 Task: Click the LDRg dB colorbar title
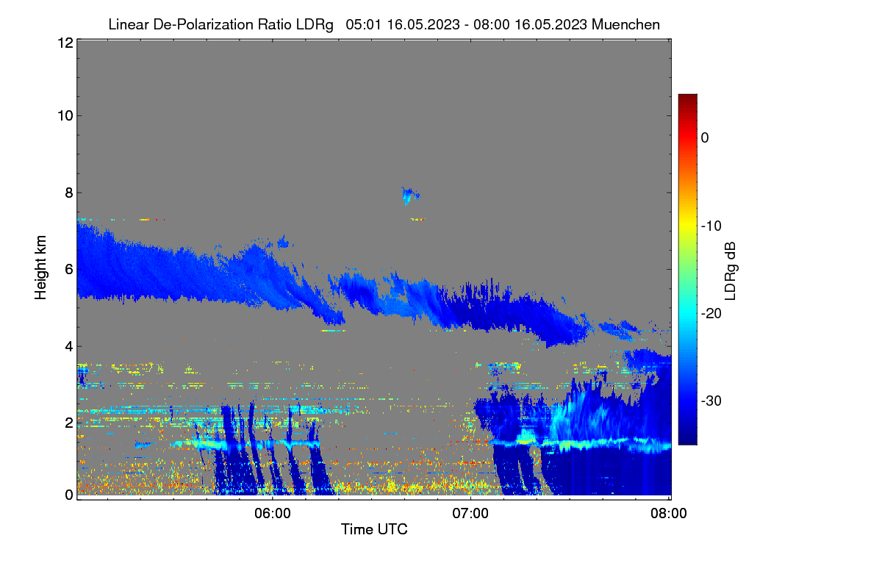point(731,269)
